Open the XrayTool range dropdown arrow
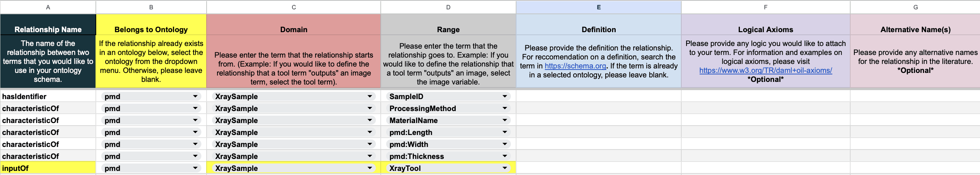Image resolution: width=980 pixels, height=175 pixels. (x=505, y=168)
